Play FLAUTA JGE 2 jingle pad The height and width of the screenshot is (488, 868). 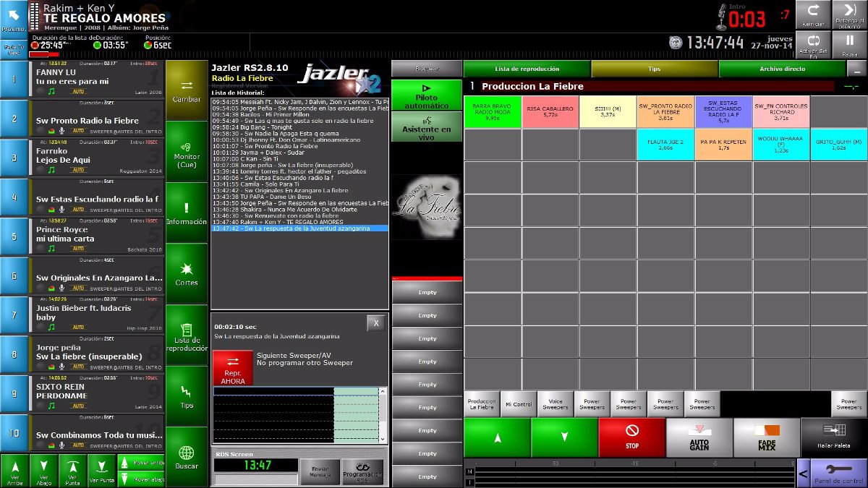click(665, 145)
